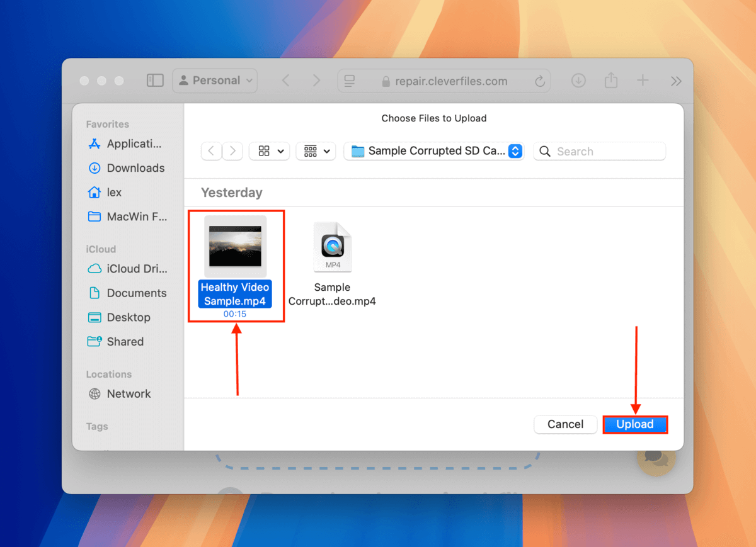Click the Applications icon in the sidebar
Viewport: 756px width, 547px height.
[94, 144]
